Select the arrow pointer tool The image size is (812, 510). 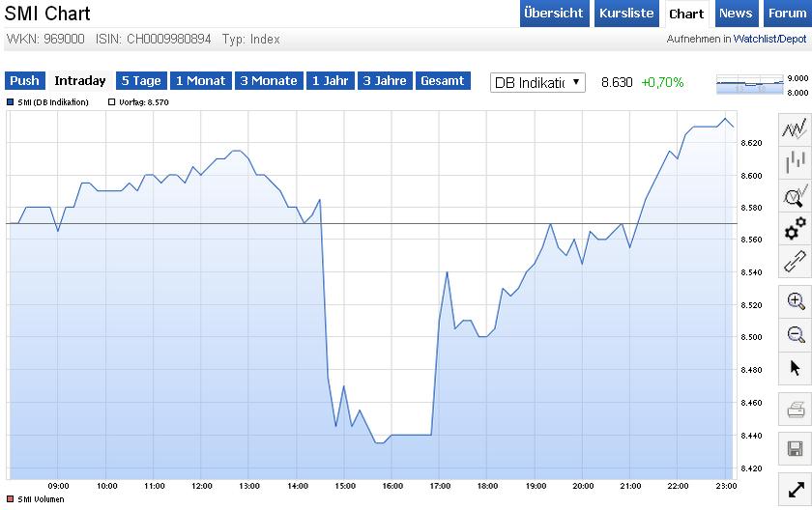point(795,368)
